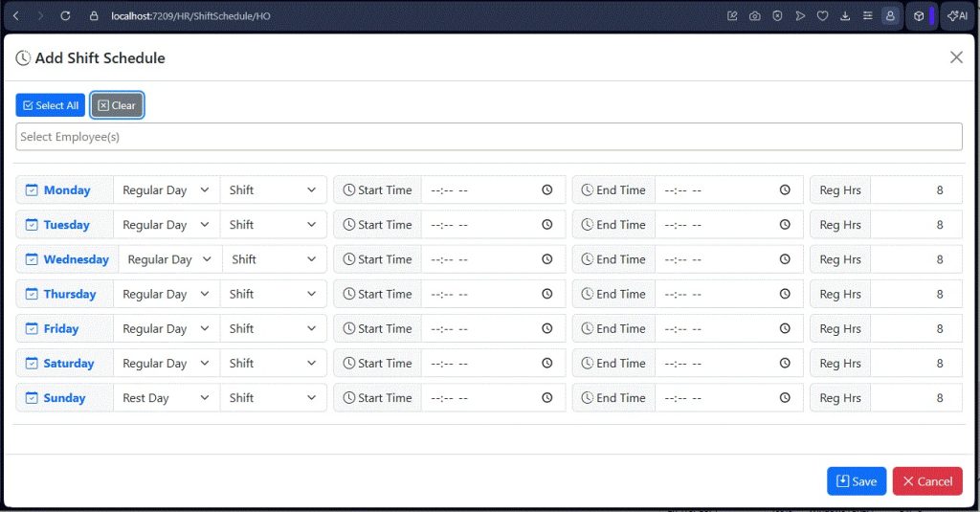Screen dimensions: 980x512
Task: Open Tuesday End Time clock picker icon
Action: tap(785, 225)
